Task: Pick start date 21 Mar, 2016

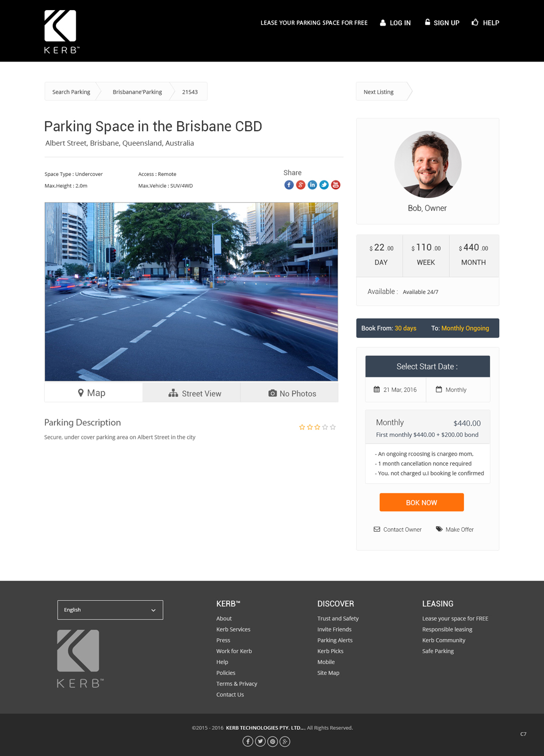Action: 395,390
